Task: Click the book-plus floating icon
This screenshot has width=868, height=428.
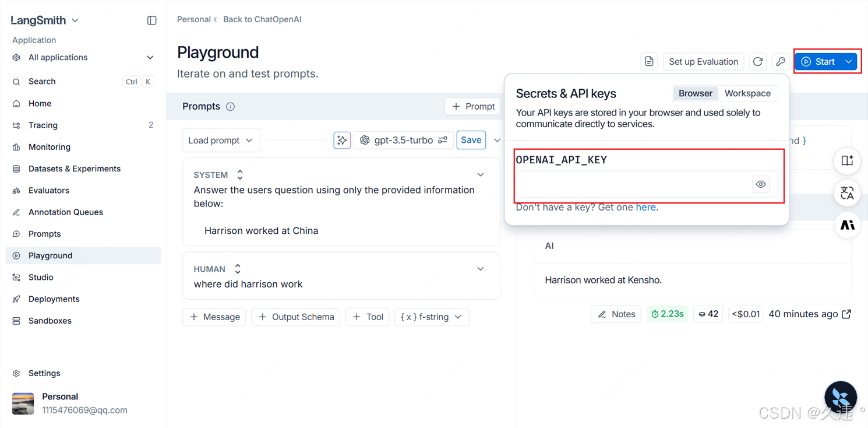Action: click(x=848, y=161)
